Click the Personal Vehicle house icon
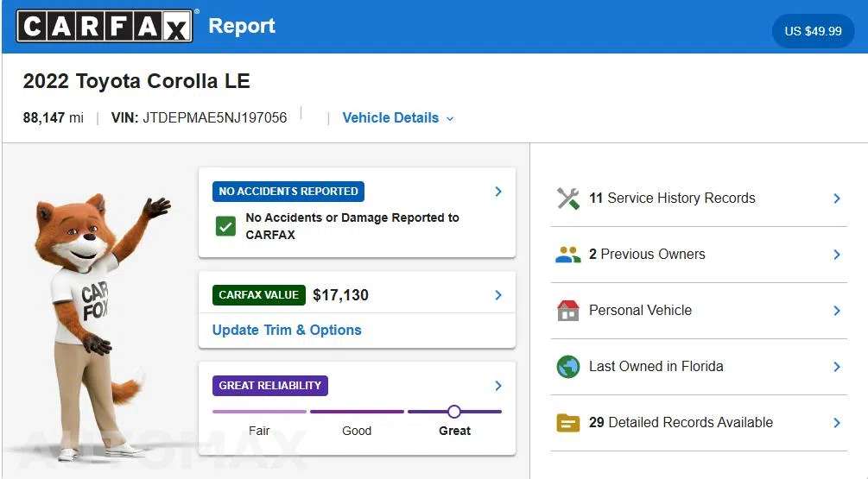The height and width of the screenshot is (479, 868). [568, 311]
